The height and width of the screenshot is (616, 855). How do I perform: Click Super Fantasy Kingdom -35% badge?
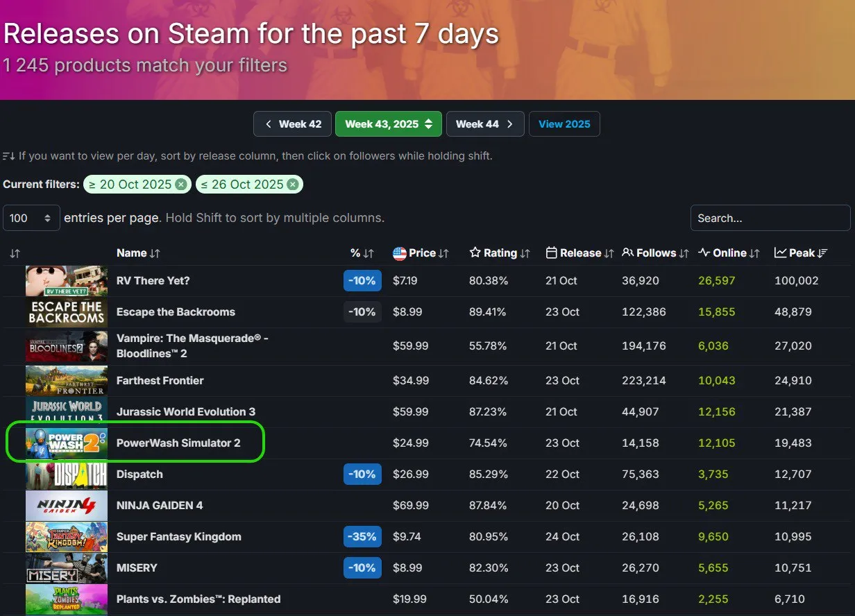point(362,537)
